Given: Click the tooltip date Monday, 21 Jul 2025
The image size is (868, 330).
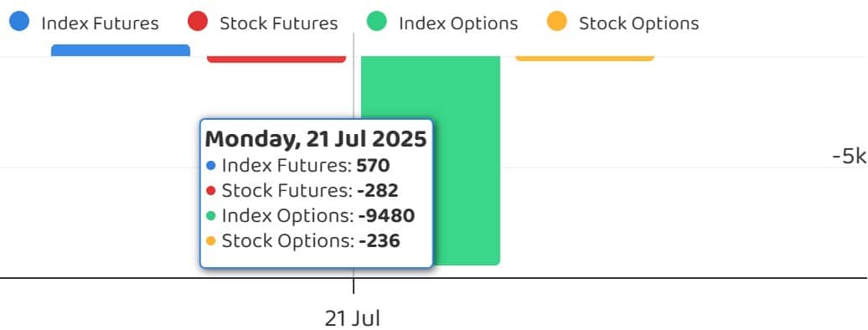Looking at the screenshot, I should pos(316,138).
